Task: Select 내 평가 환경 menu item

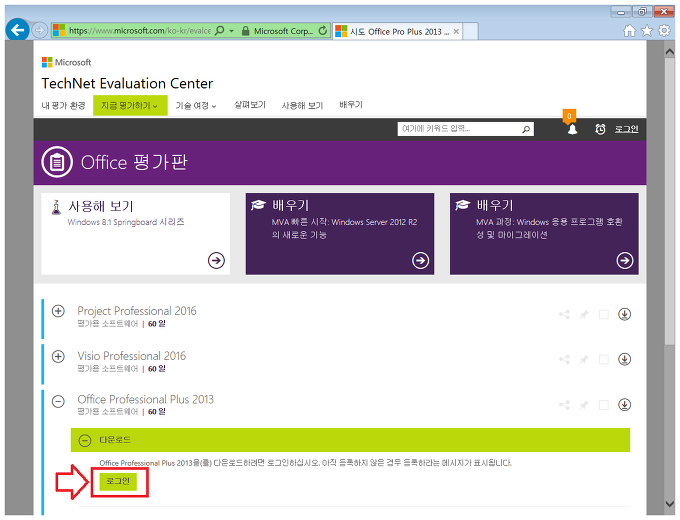Action: coord(63,105)
